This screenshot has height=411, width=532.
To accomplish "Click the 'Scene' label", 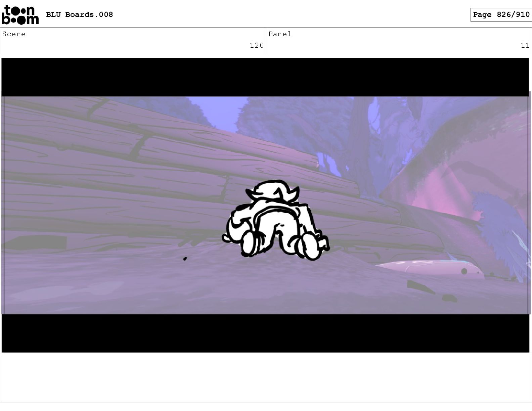I will pyautogui.click(x=14, y=34).
